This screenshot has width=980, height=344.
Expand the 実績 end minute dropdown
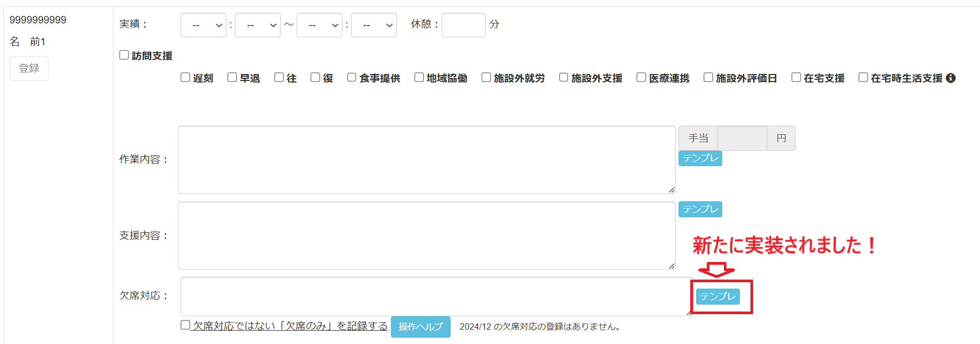[x=373, y=25]
